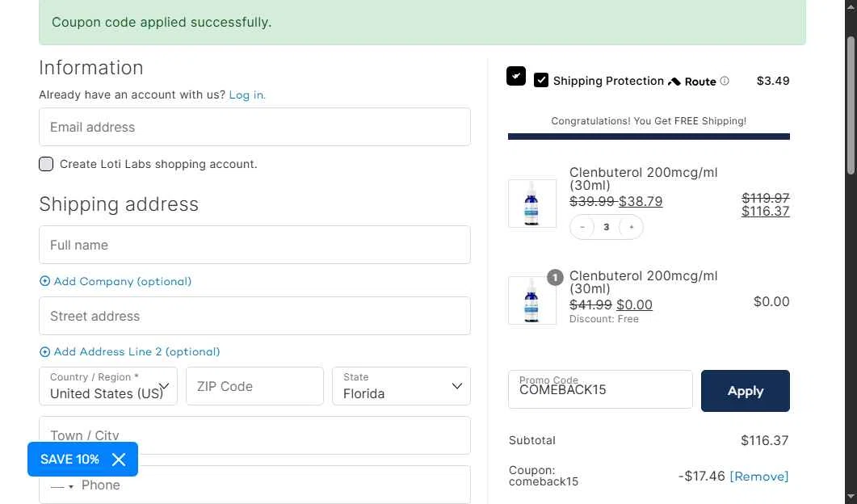Click the plus icon beside Add Address Line 2
The width and height of the screenshot is (857, 504).
(44, 351)
